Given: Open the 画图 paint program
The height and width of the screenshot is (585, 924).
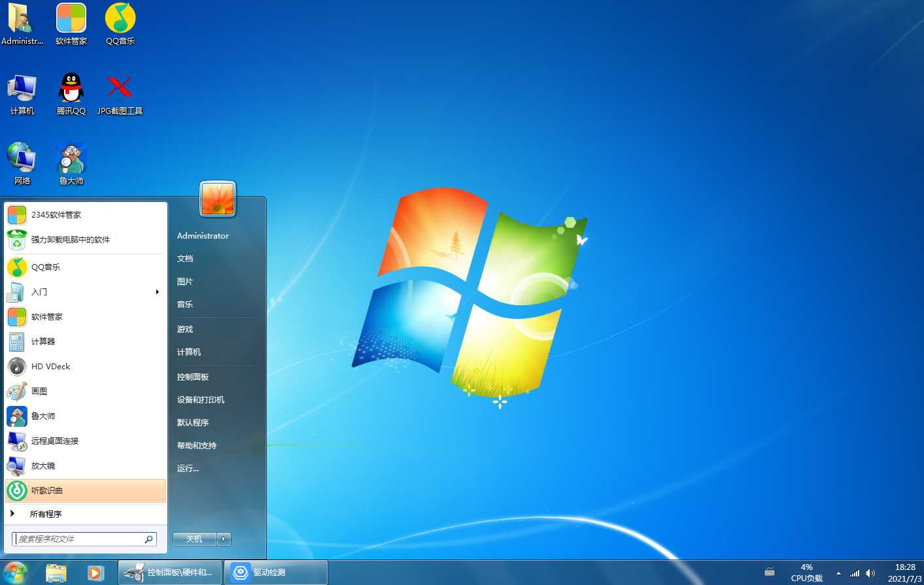Looking at the screenshot, I should [x=85, y=392].
